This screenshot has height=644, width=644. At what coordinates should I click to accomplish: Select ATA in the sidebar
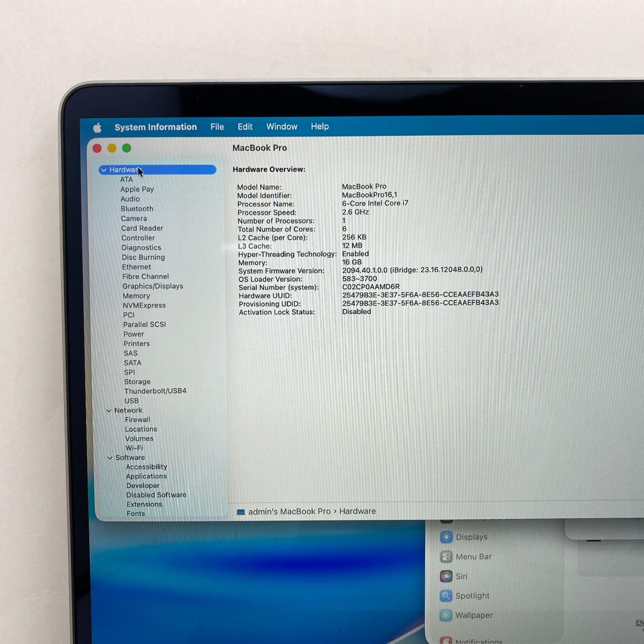pos(126,180)
